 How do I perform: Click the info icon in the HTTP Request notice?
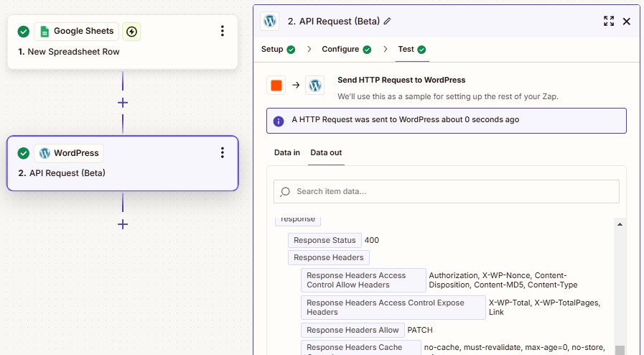coord(279,121)
